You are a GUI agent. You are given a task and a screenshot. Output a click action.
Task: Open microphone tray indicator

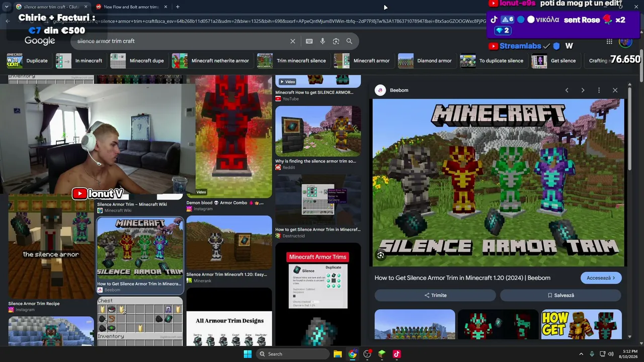tap(592, 354)
